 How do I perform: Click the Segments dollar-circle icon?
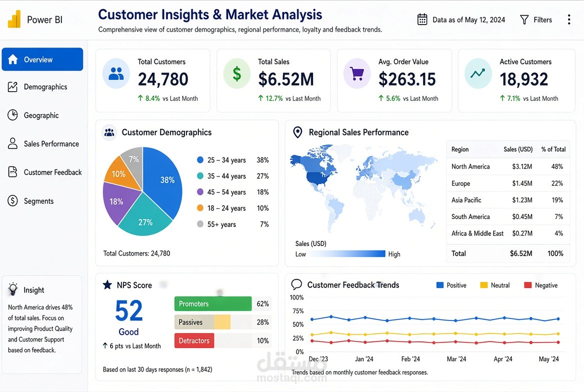[x=12, y=201]
